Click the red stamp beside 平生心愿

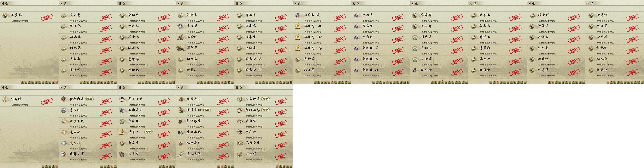coord(164,102)
